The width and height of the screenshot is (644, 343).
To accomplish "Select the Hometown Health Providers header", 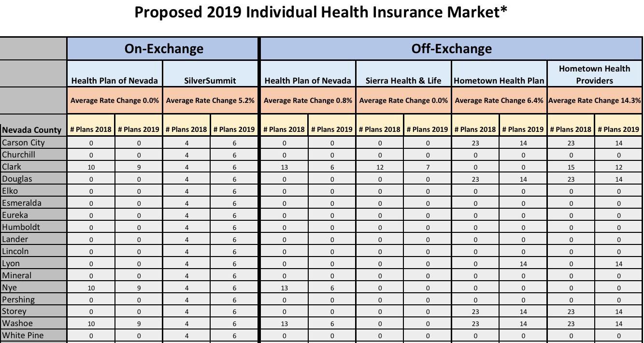I will pos(594,74).
